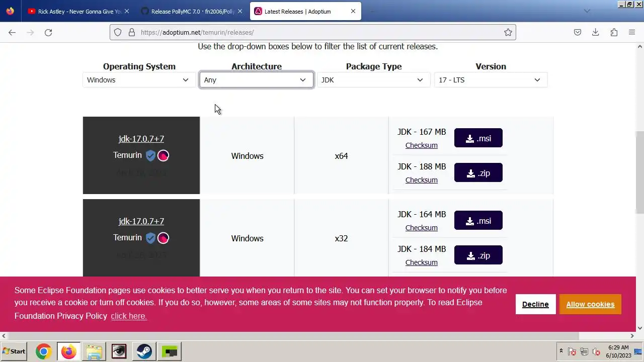
Task: Close the Rick Astley tab
Action: [126, 11]
